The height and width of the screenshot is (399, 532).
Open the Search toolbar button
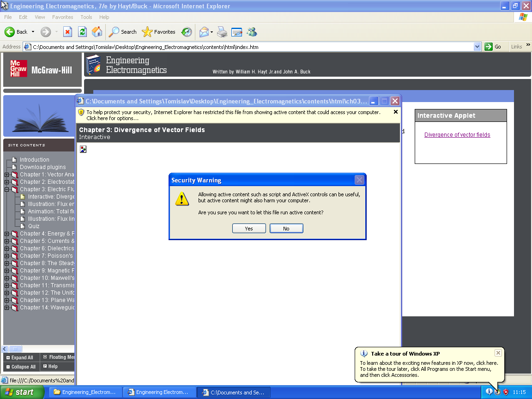[x=122, y=32]
